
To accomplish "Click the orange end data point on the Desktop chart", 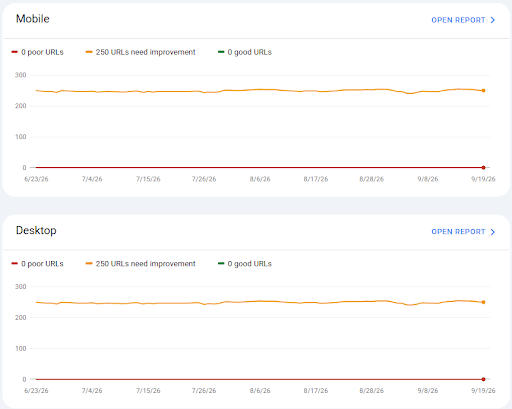I will pos(483,302).
